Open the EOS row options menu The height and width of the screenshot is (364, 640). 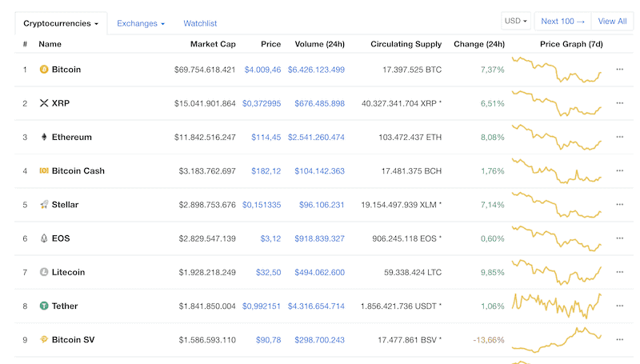619,238
